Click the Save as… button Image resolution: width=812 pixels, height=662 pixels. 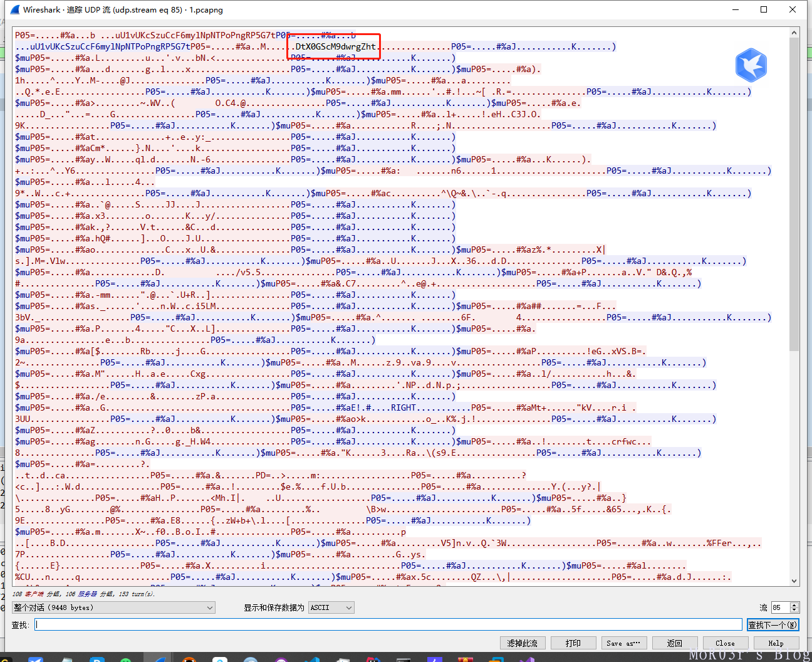624,643
